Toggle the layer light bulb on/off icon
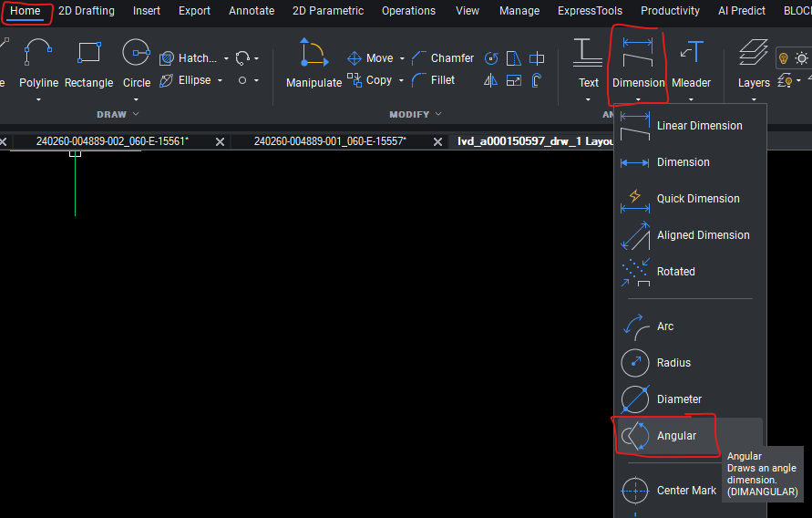 pos(784,58)
